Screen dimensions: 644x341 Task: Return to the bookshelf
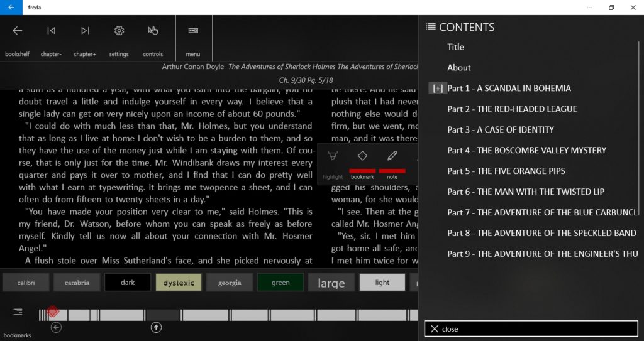[x=17, y=31]
